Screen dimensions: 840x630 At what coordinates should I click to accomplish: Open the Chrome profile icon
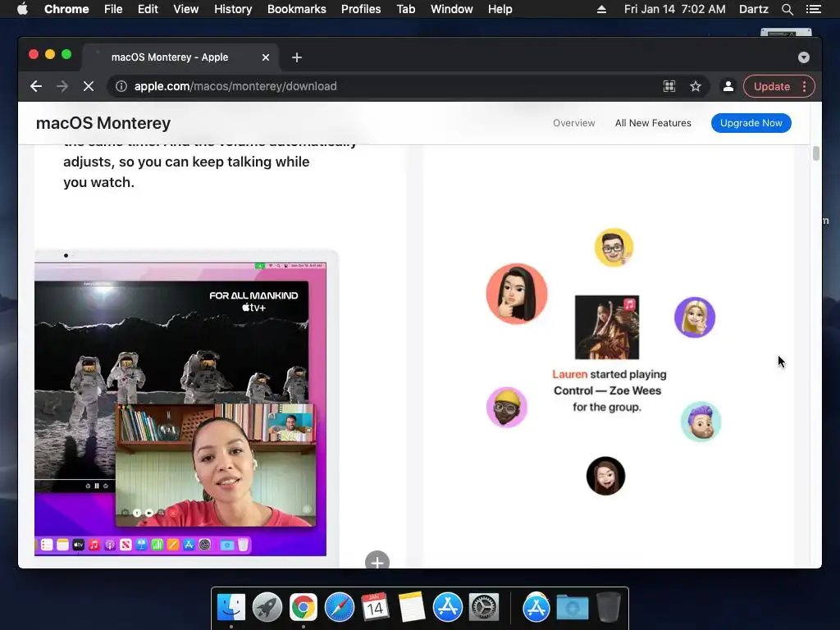pos(728,86)
